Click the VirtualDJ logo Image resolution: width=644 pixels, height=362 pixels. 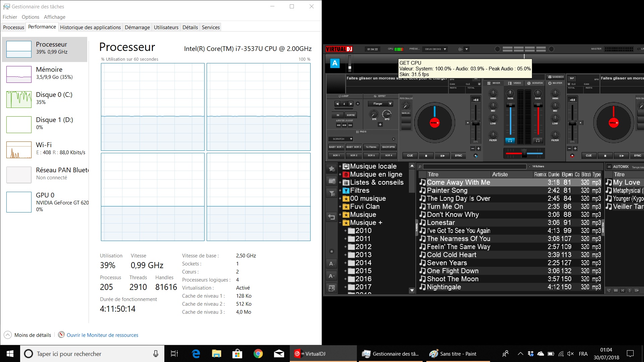click(x=339, y=49)
